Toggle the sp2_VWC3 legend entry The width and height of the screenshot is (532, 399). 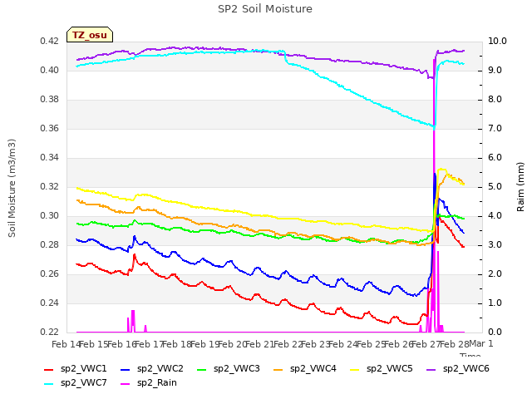click(229, 369)
